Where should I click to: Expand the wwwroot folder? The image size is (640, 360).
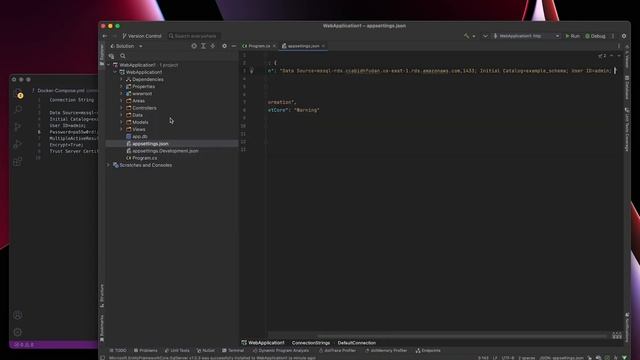[121, 93]
